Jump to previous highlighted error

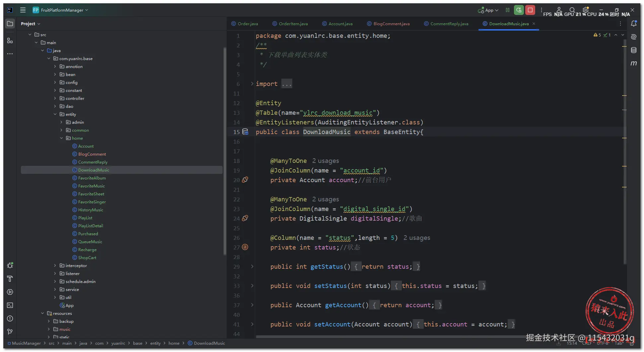coord(616,35)
